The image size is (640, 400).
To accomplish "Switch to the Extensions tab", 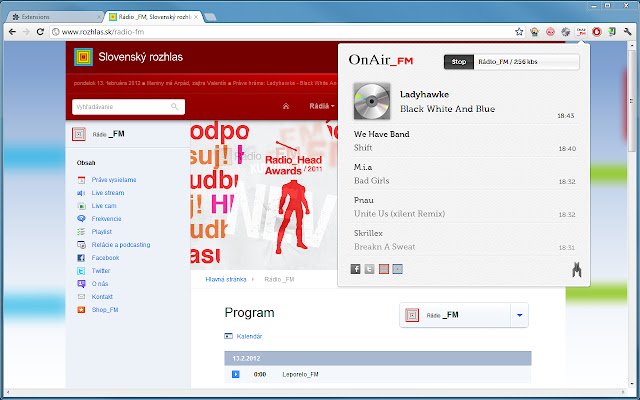I will [x=55, y=17].
